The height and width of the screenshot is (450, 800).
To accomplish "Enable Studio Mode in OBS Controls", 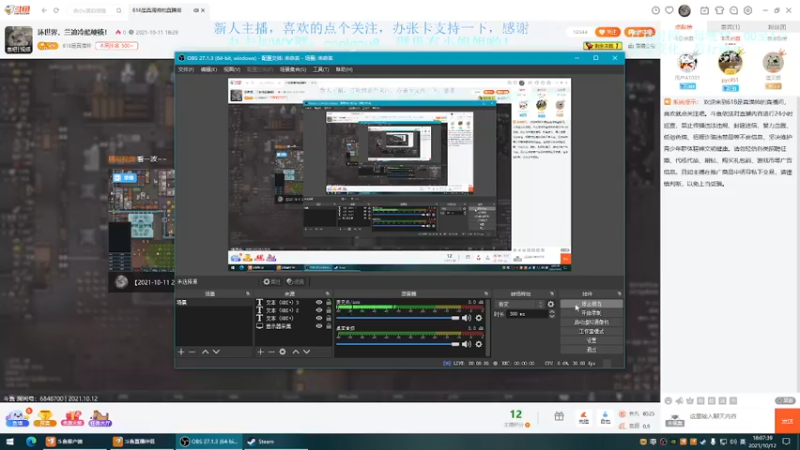I will (591, 332).
